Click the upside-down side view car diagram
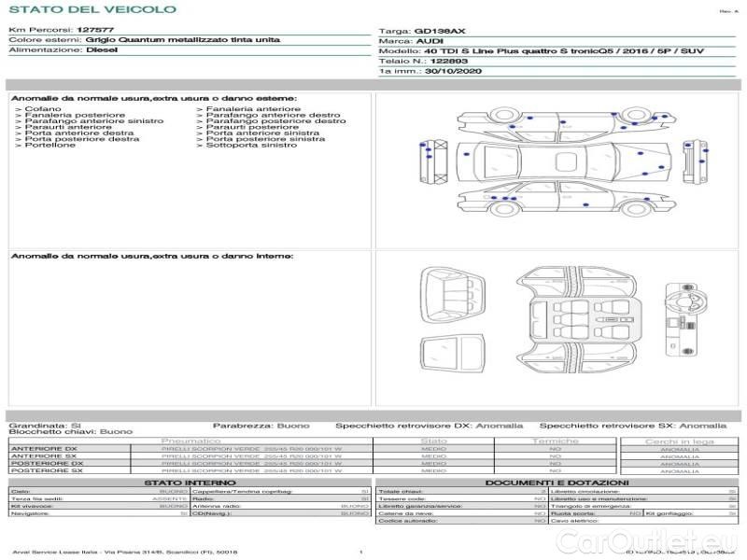The image size is (747, 560). click(x=567, y=124)
